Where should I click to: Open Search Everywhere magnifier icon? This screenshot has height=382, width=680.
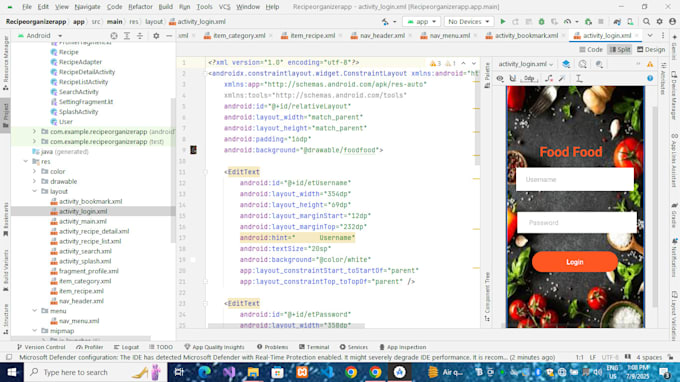tap(647, 21)
